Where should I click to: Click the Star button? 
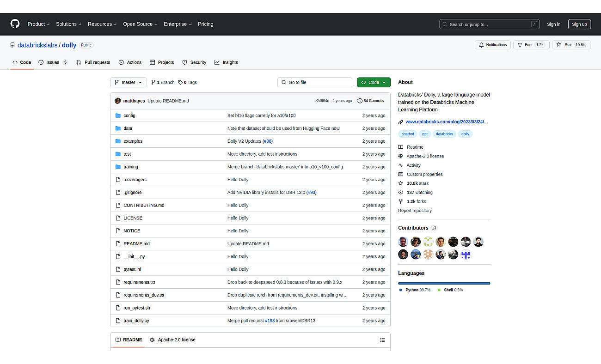pyautogui.click(x=571, y=45)
